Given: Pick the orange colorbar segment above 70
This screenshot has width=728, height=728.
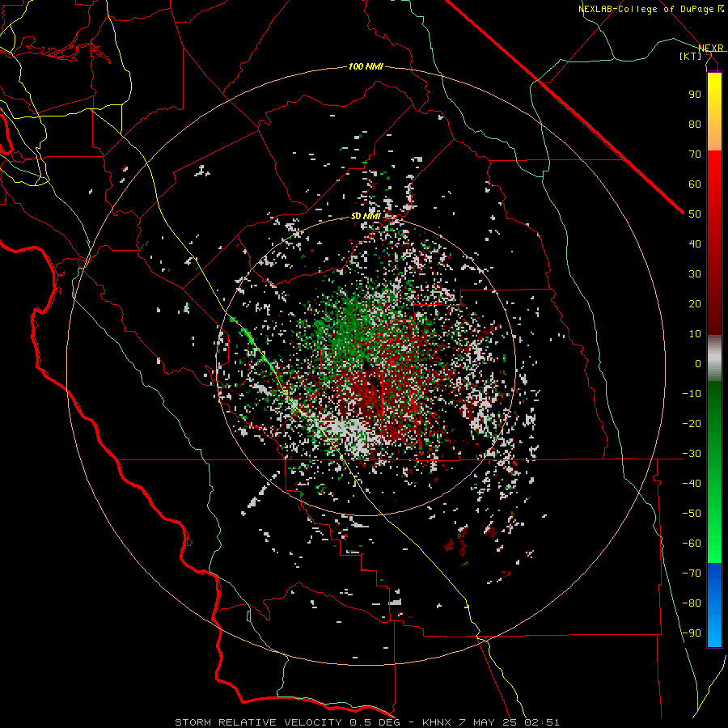Looking at the screenshot, I should click(x=714, y=137).
